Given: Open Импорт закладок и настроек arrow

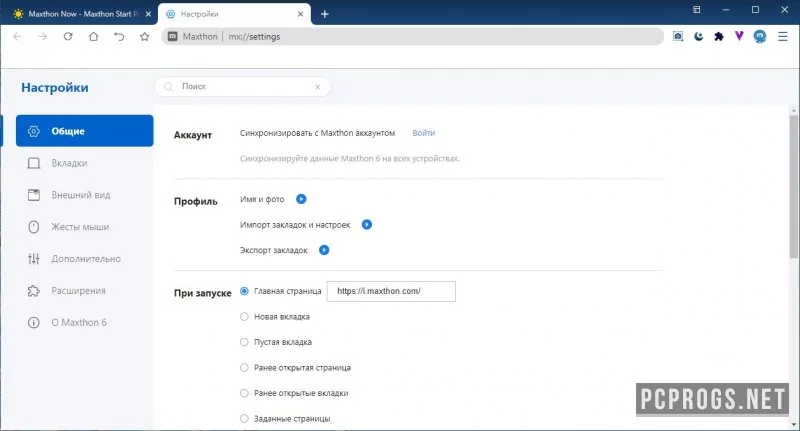Looking at the screenshot, I should click(x=367, y=224).
